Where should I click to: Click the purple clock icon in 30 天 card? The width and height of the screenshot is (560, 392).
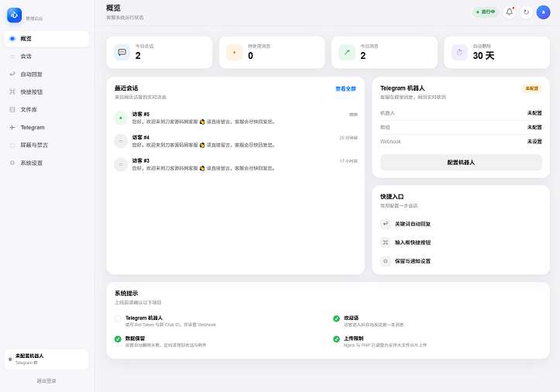[x=459, y=52]
